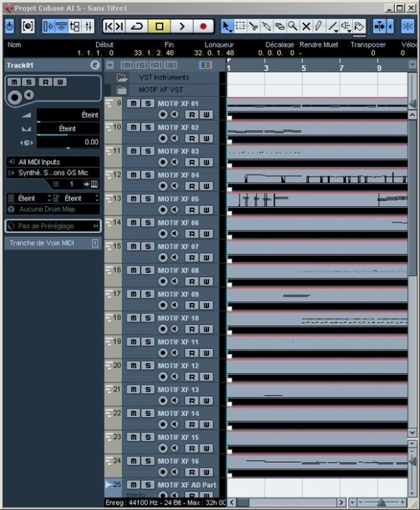Select the Glue tube tool
Viewport: 420px width, 510px height.
point(266,27)
